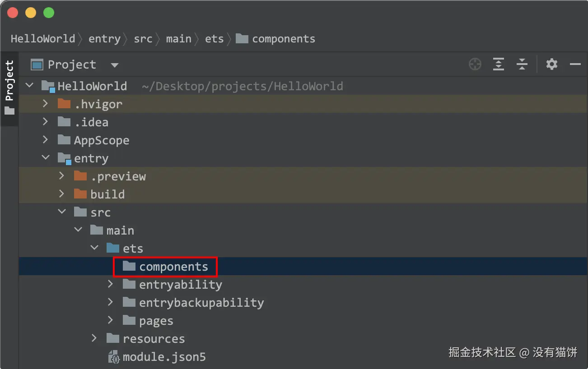588x369 pixels.
Task: Open Project panel gear settings
Action: click(552, 65)
